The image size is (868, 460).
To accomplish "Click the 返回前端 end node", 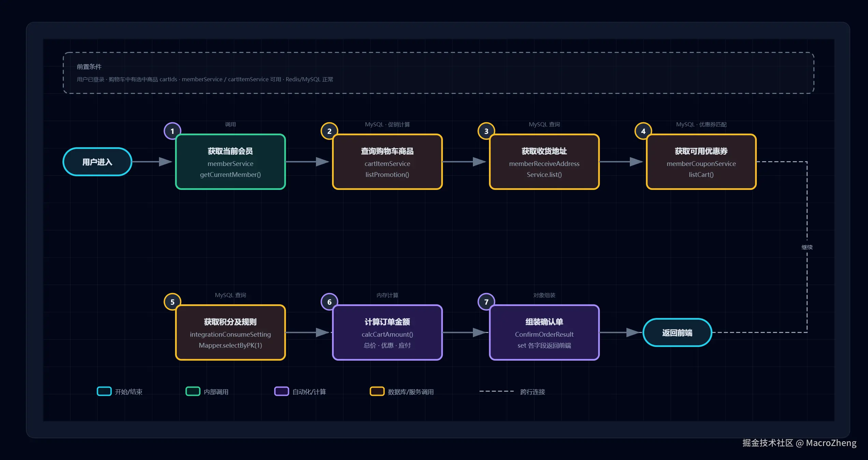I will coord(677,332).
